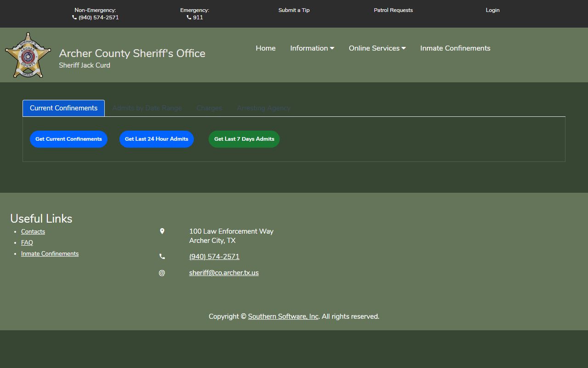This screenshot has height=368, width=588.
Task: Open Patrol Requests link
Action: [393, 10]
